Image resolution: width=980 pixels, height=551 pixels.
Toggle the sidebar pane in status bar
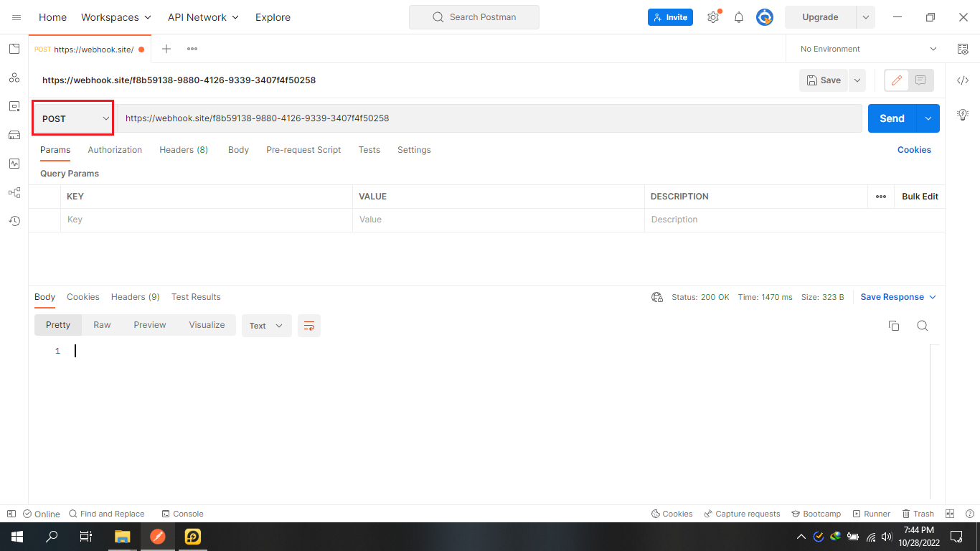coord(11,514)
